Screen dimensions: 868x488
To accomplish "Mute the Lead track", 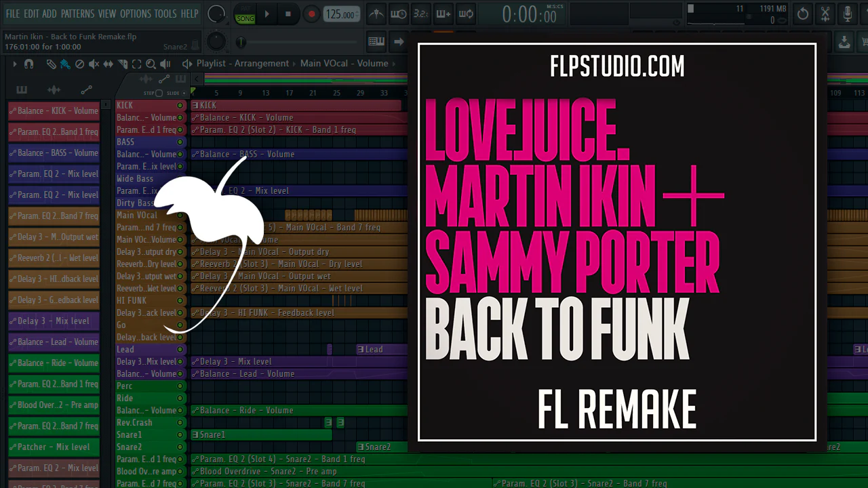I will [180, 349].
